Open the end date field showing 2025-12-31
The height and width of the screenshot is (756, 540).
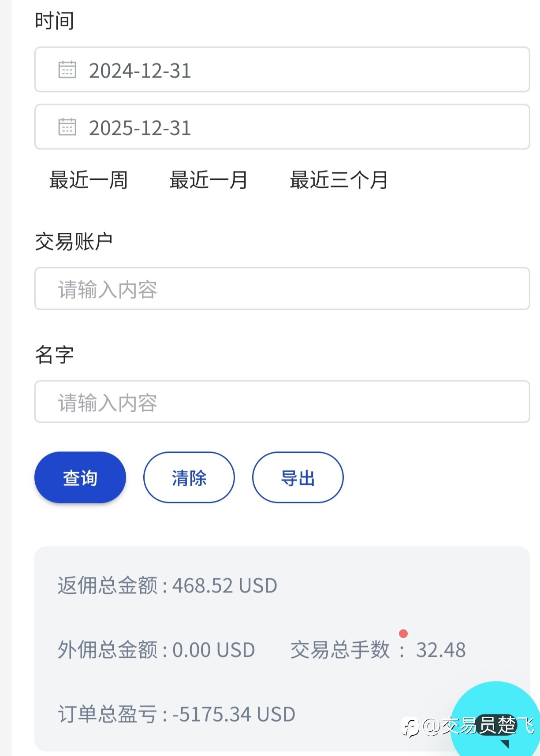[282, 127]
